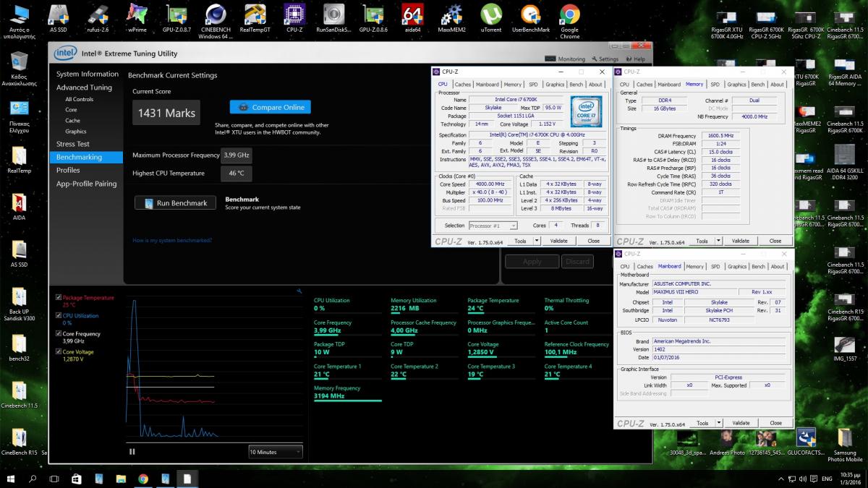Open the RealTemp folder on desktop
868x488 pixels.
coord(20,160)
